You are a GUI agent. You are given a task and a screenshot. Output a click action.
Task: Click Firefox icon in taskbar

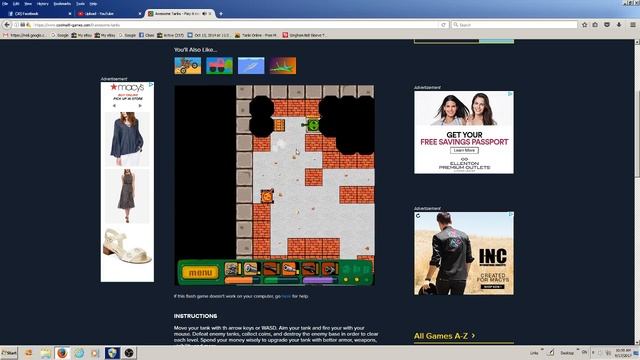(62, 353)
